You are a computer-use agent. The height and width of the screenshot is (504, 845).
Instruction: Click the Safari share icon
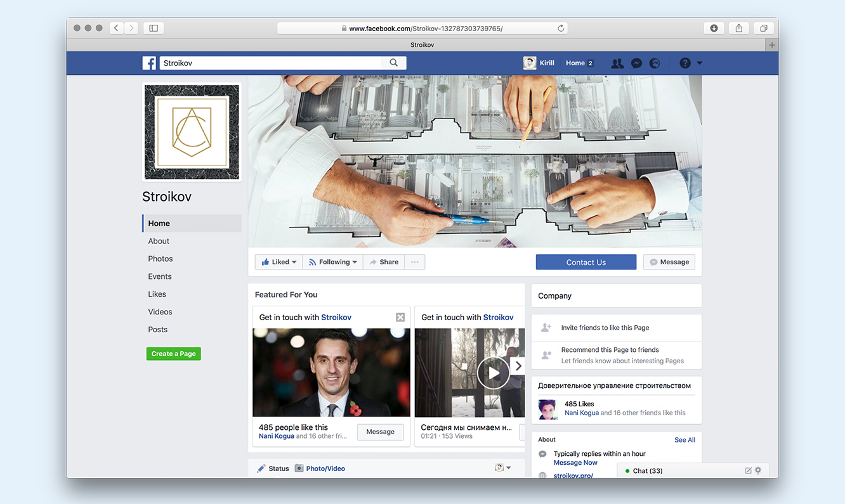[x=739, y=28]
